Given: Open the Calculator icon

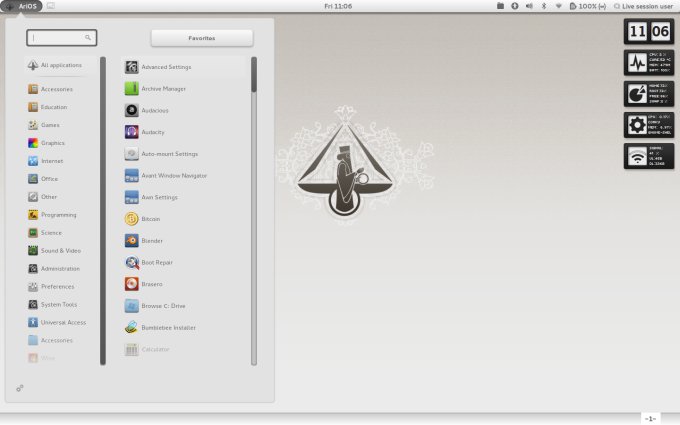Looking at the screenshot, I should point(131,349).
